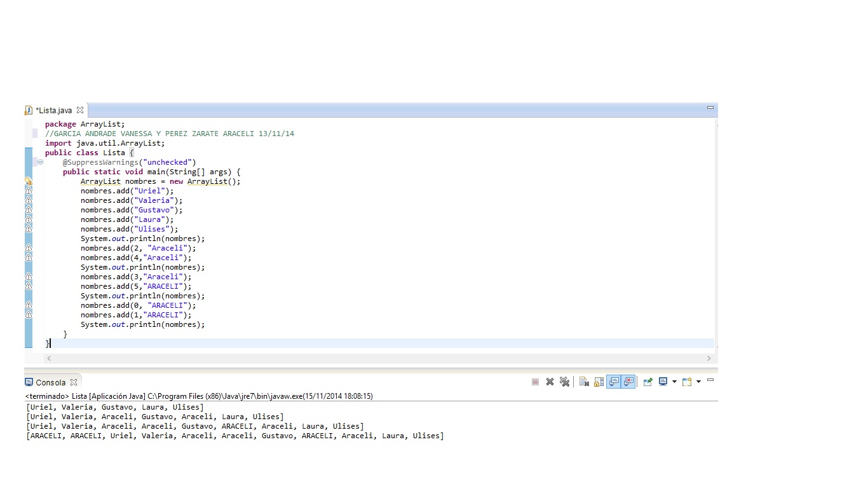Click the quick-fix warning on ArrayList nombres line

pyautogui.click(x=29, y=181)
